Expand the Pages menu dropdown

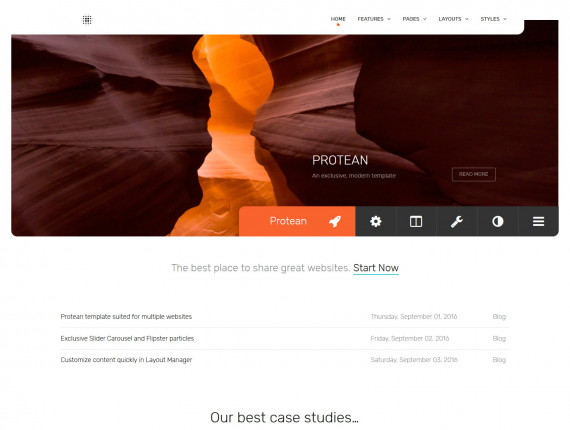click(414, 19)
